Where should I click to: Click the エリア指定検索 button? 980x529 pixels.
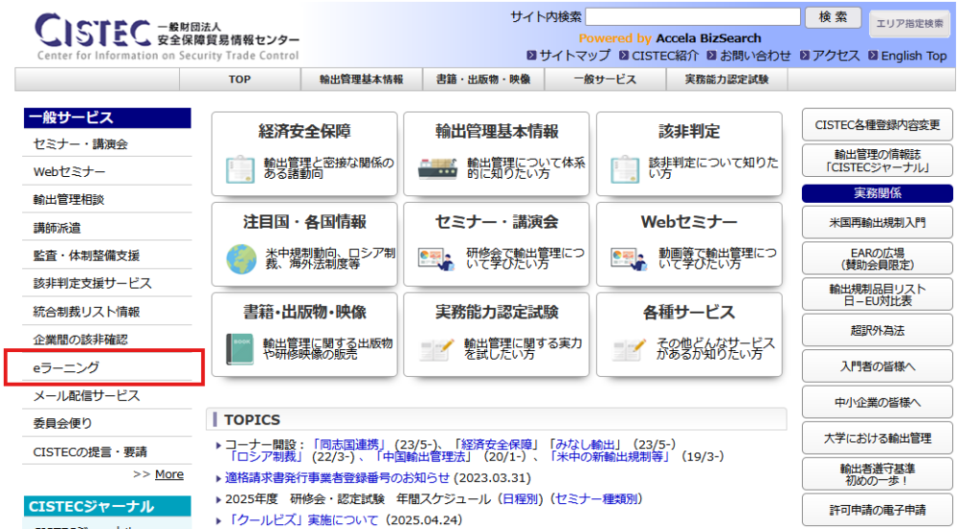coord(909,24)
